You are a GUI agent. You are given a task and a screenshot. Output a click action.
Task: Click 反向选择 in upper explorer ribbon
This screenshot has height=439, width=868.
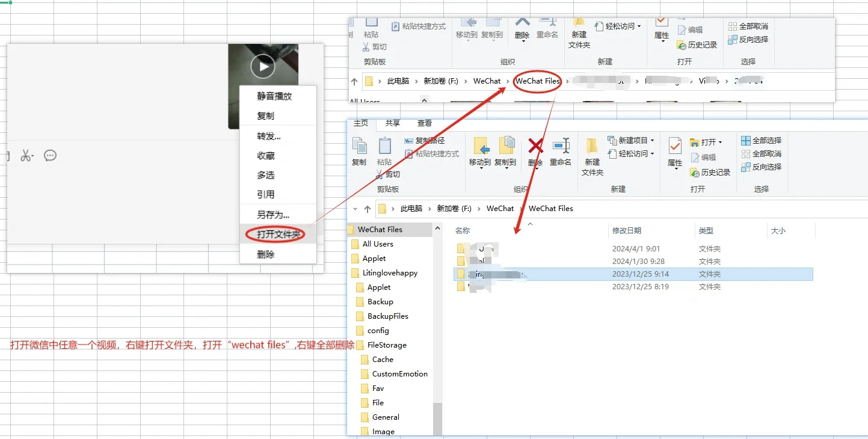748,40
